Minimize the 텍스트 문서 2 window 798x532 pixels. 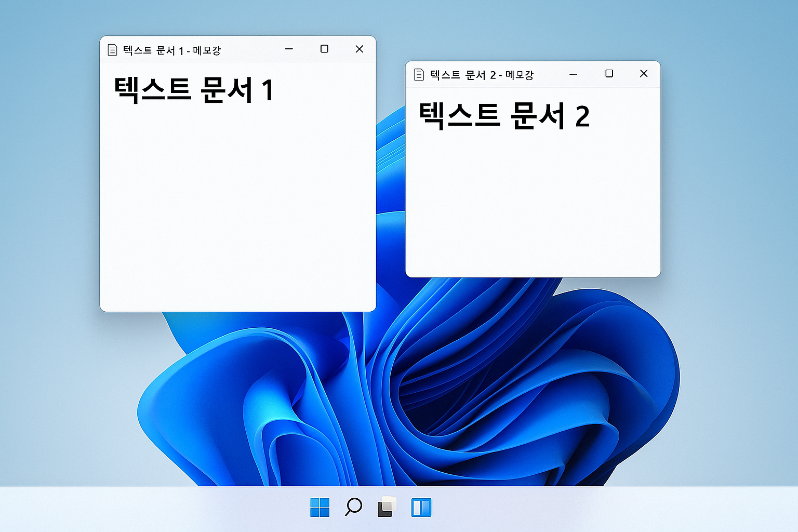tap(574, 74)
